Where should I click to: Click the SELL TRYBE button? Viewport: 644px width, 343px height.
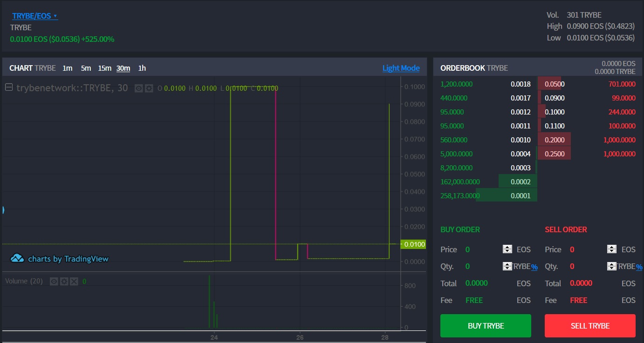click(590, 326)
